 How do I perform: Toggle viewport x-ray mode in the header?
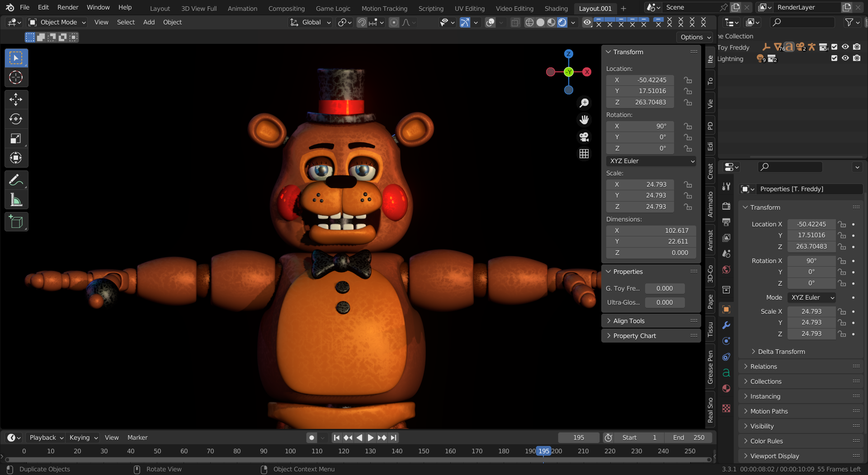(515, 22)
